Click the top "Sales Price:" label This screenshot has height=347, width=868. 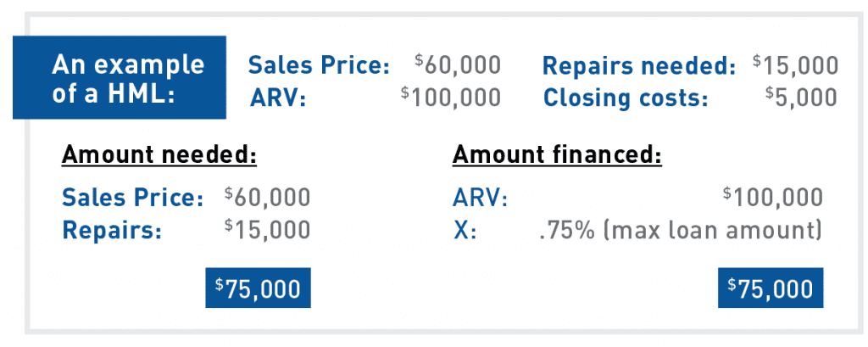click(x=319, y=65)
